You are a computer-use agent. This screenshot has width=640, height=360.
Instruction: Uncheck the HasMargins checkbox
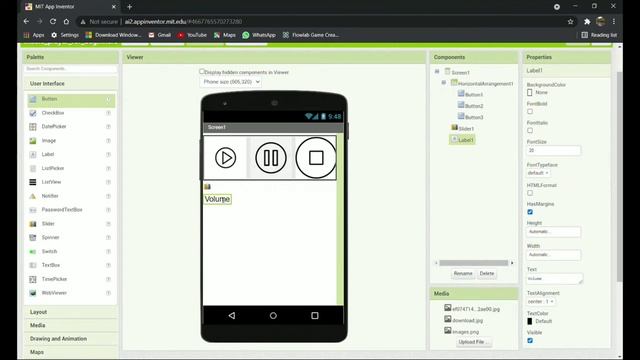point(530,212)
